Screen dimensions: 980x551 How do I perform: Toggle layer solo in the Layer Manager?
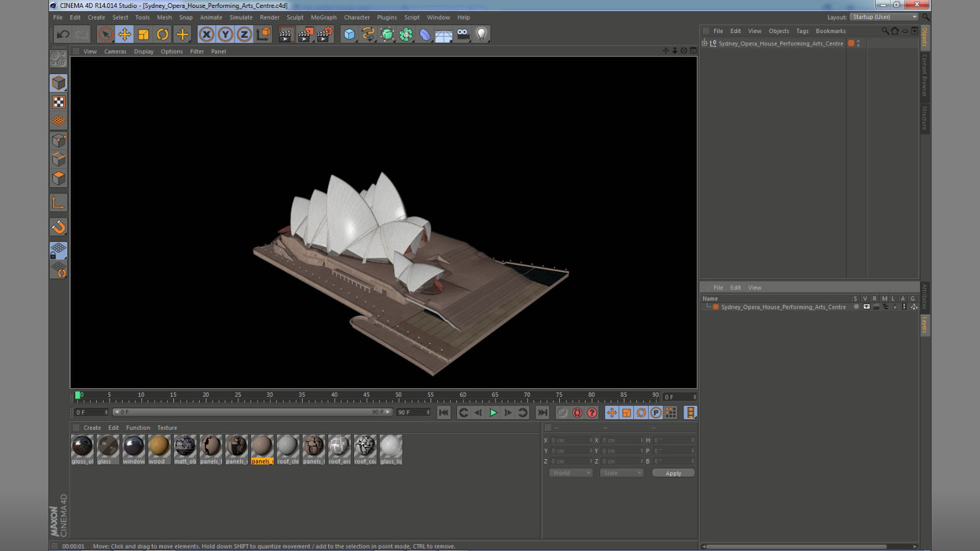856,307
